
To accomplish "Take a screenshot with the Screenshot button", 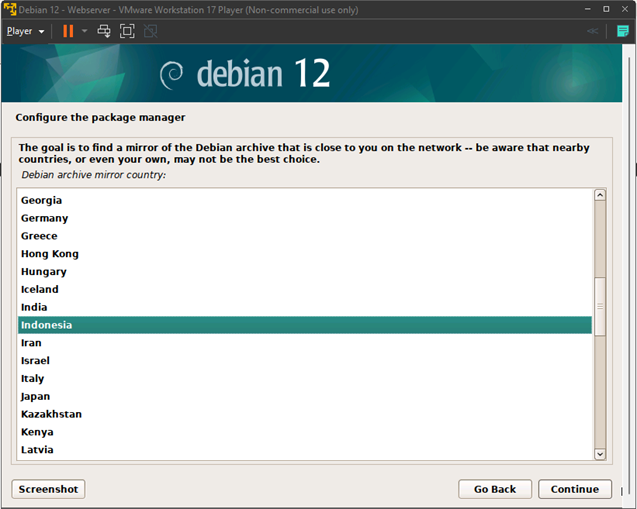I will tap(48, 489).
